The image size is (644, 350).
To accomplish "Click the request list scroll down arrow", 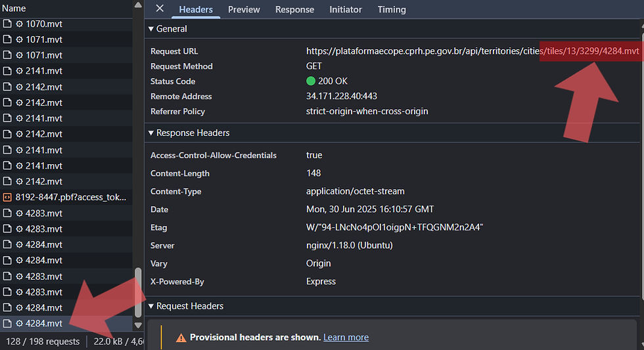I will tap(138, 324).
